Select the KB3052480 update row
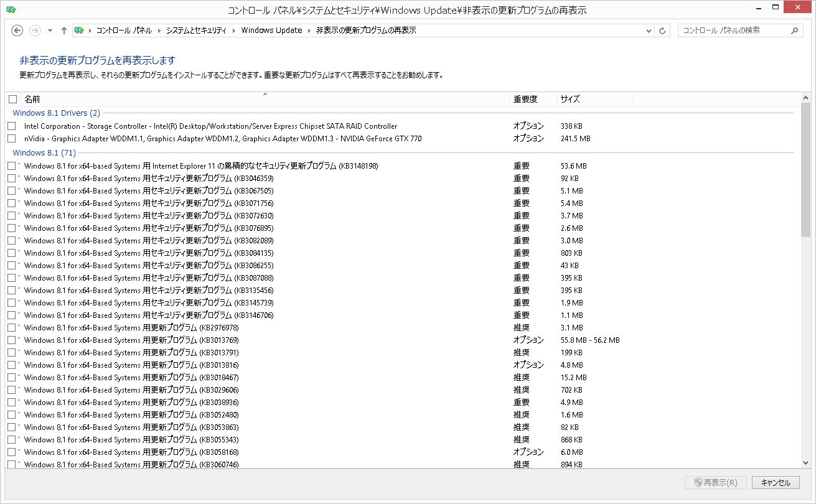This screenshot has height=504, width=816. [x=401, y=415]
